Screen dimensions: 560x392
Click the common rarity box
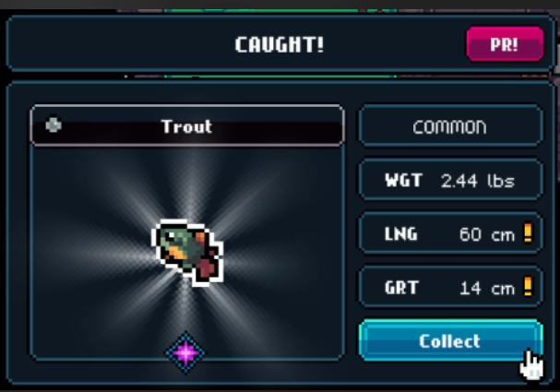click(x=451, y=125)
